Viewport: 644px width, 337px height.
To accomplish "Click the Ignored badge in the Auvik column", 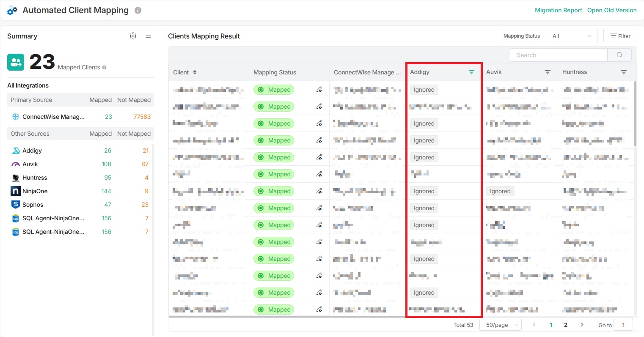I will pos(500,191).
